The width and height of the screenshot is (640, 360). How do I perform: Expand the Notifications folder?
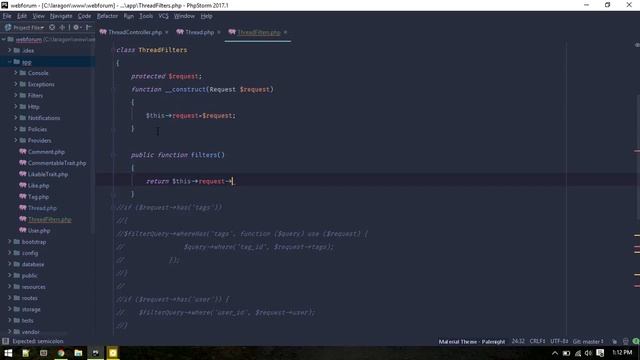click(x=16, y=118)
